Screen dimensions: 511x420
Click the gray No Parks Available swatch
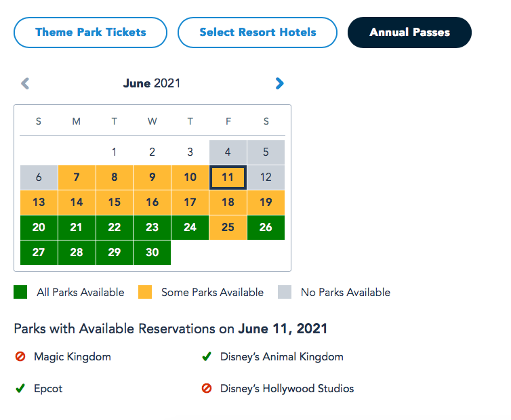click(x=285, y=293)
